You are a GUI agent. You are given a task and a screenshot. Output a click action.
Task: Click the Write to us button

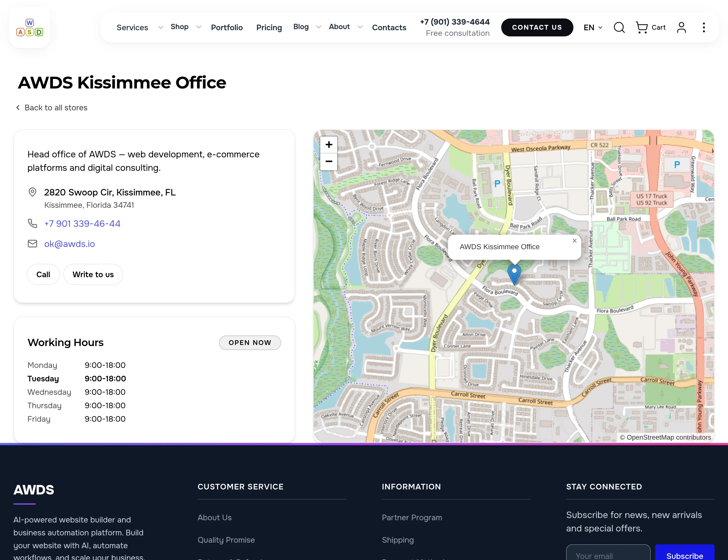(93, 274)
